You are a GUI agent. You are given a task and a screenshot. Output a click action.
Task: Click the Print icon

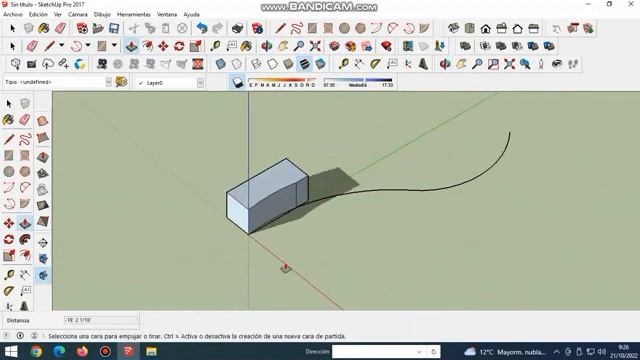pos(238,28)
